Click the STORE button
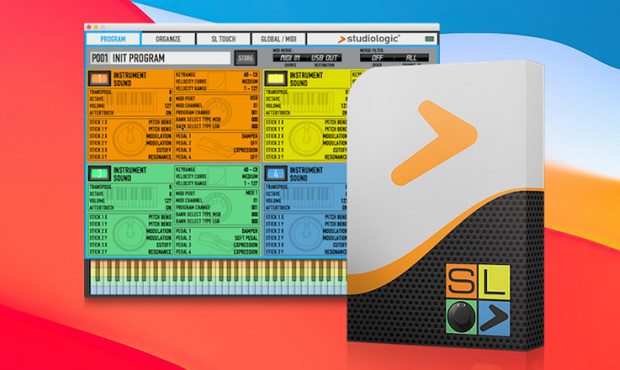The width and height of the screenshot is (620, 370). pos(246,58)
